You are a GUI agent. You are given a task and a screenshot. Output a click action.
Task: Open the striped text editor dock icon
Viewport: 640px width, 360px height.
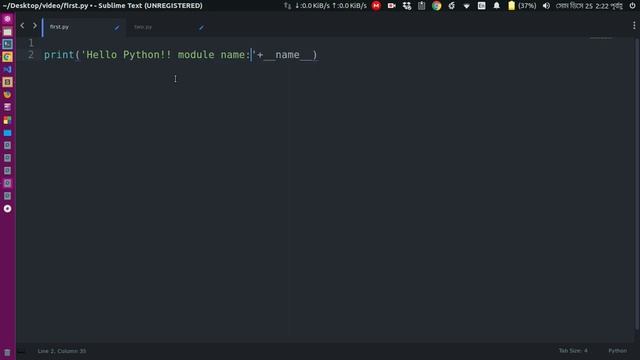click(x=7, y=107)
